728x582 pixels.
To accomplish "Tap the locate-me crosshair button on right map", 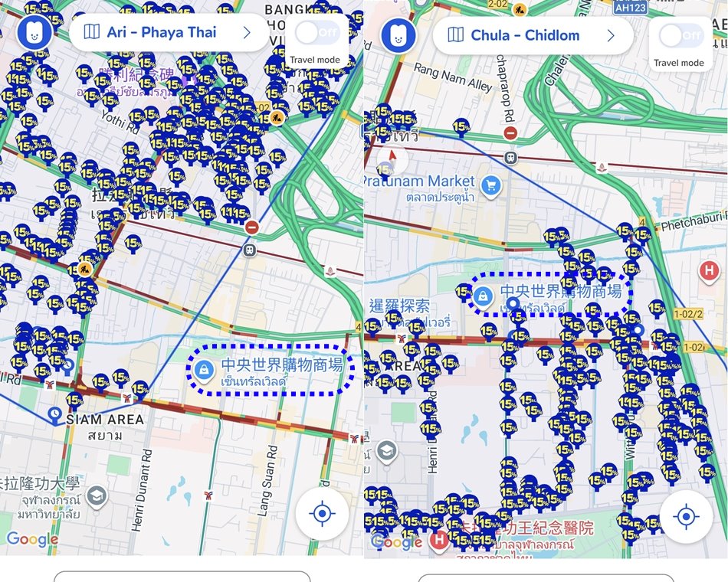I will [x=686, y=517].
